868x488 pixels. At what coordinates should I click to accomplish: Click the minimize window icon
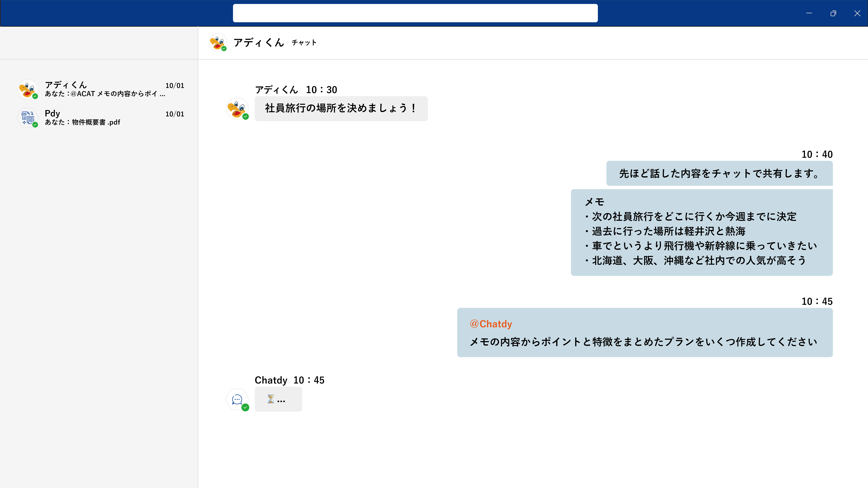pos(809,13)
